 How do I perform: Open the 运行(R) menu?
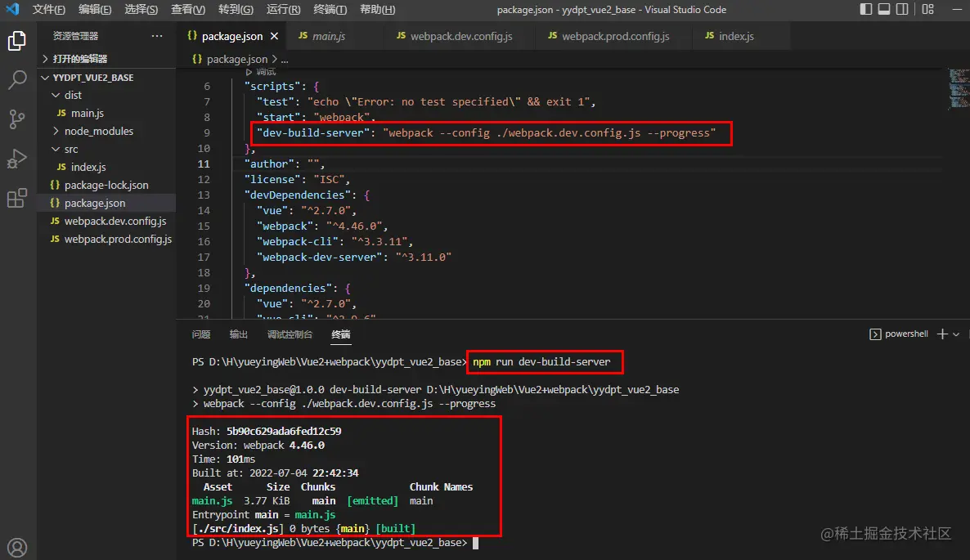coord(283,9)
